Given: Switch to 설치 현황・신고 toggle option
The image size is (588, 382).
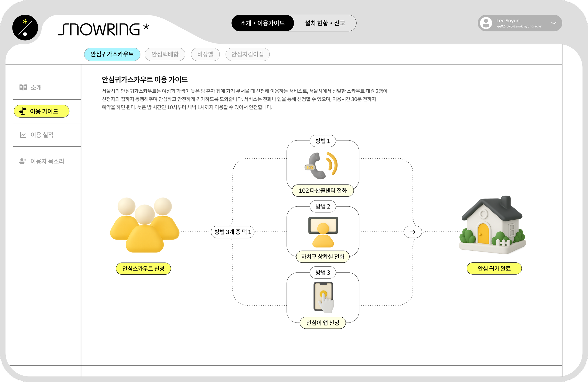Looking at the screenshot, I should 325,23.
